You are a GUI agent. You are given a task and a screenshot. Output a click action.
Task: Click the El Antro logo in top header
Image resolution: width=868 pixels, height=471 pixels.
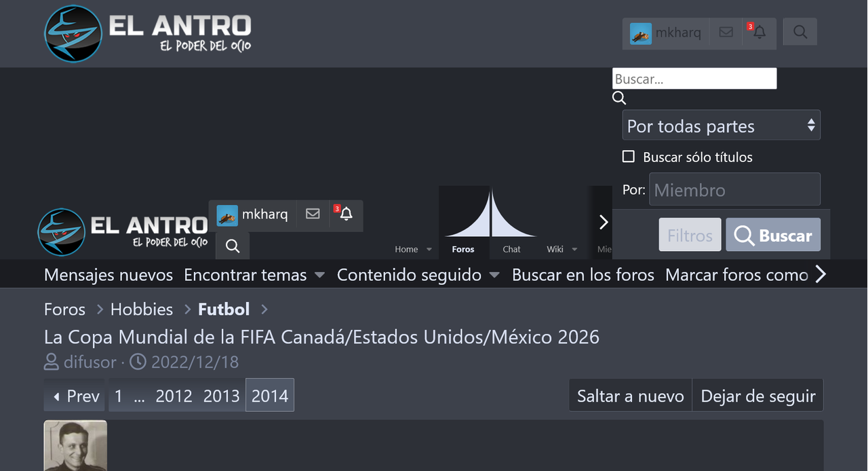pyautogui.click(x=148, y=34)
